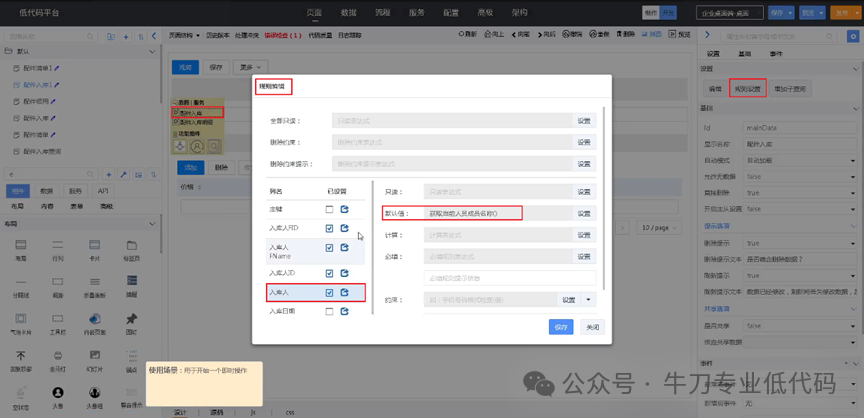The height and width of the screenshot is (418, 864).
Task: Click the blue 保存 button in the dialog
Action: click(561, 327)
